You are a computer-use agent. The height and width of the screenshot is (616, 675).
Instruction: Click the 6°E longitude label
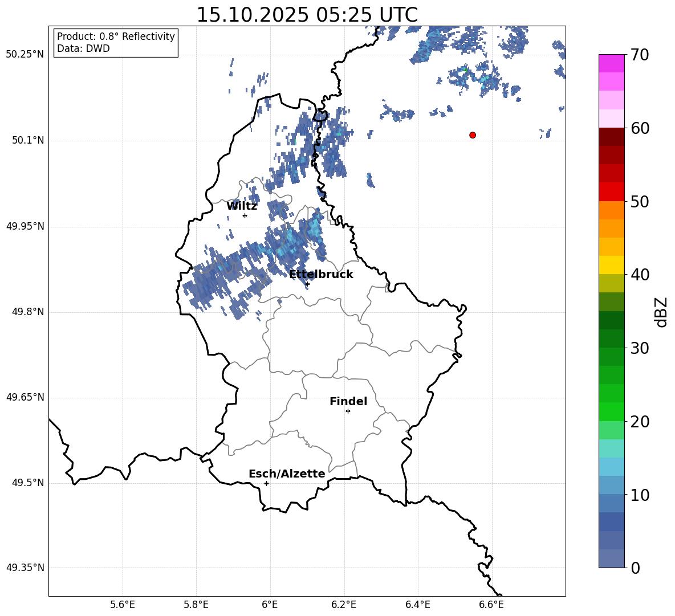[270, 605]
